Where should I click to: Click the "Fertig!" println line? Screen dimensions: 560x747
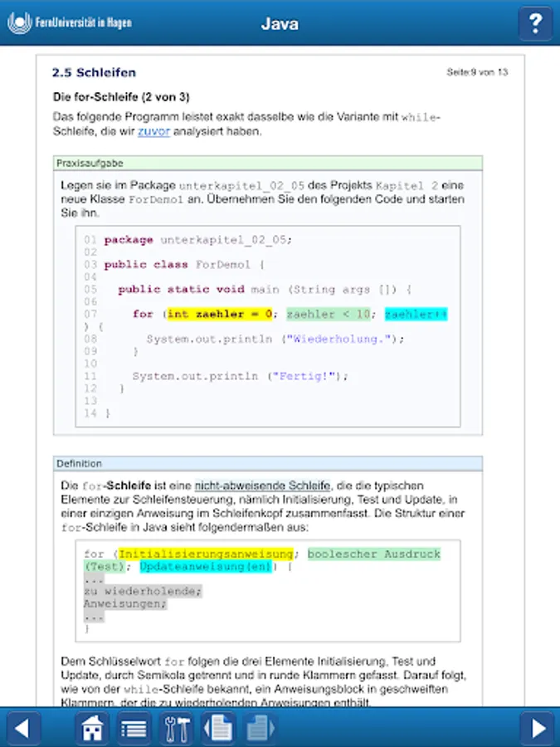(240, 376)
